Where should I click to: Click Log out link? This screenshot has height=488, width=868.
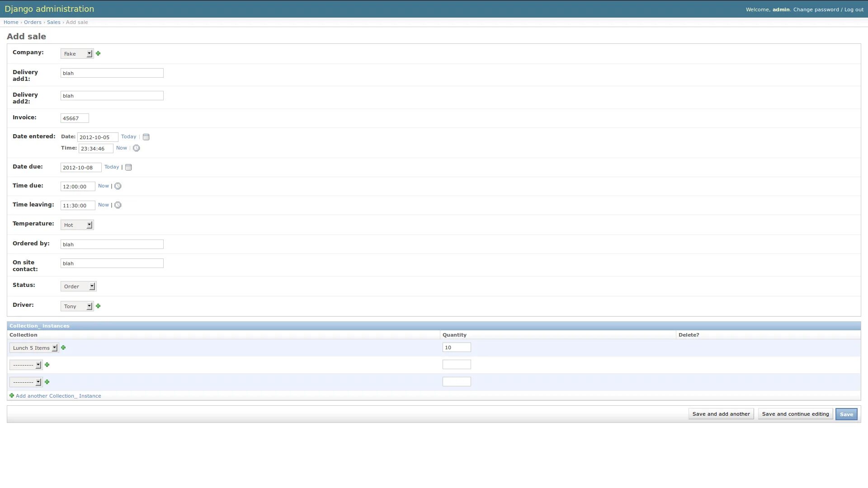[x=854, y=9]
